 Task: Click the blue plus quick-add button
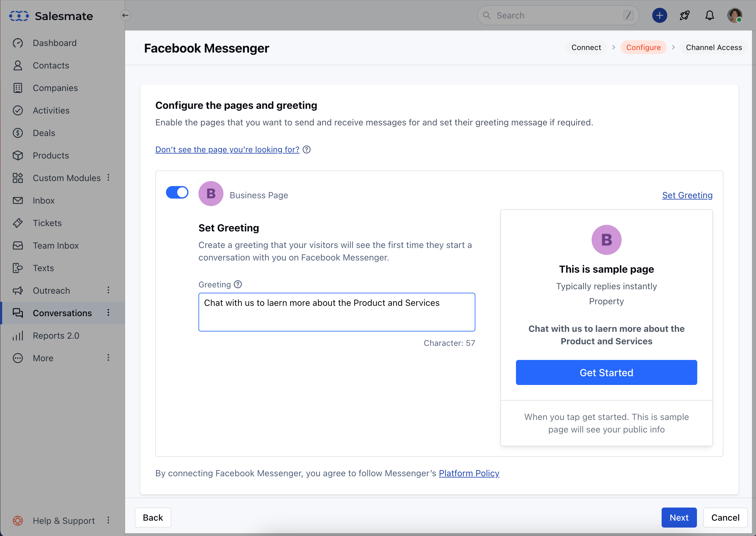[659, 16]
